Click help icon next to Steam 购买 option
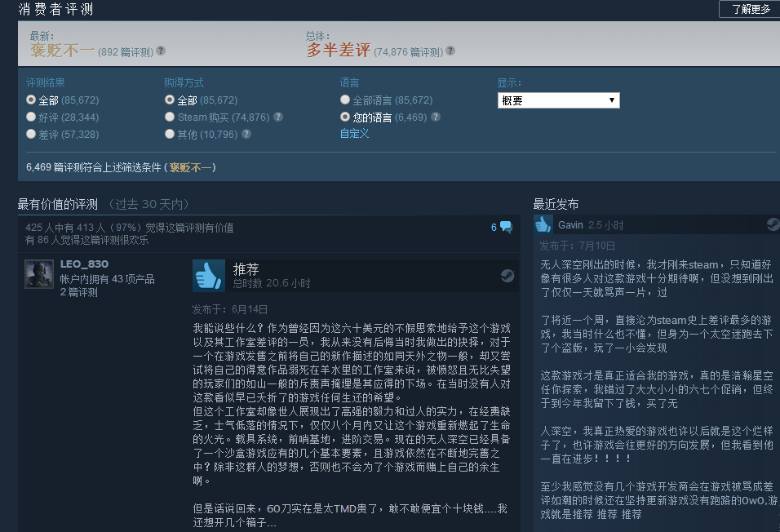This screenshot has height=532, width=780. tap(278, 117)
